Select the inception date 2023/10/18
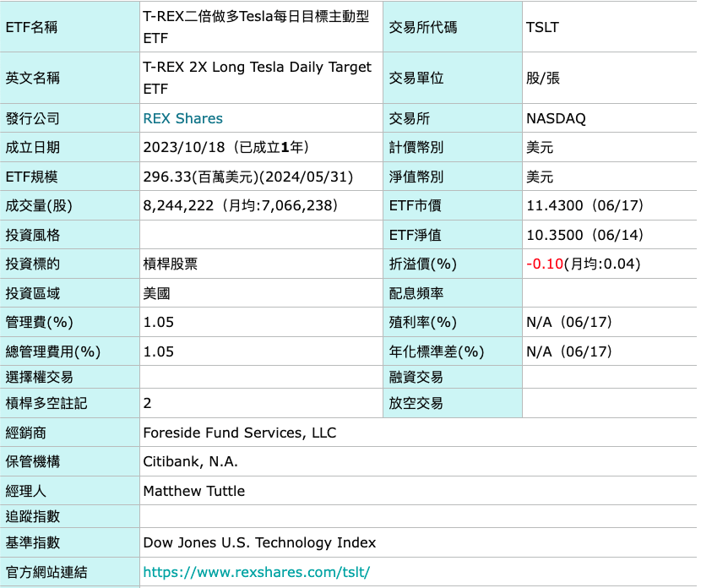The height and width of the screenshot is (588, 701). click(x=220, y=145)
